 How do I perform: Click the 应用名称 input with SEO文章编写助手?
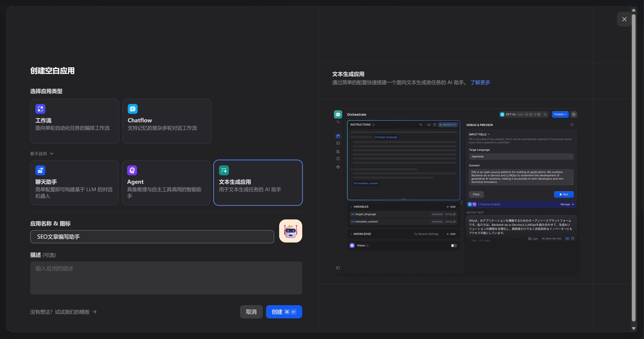152,237
